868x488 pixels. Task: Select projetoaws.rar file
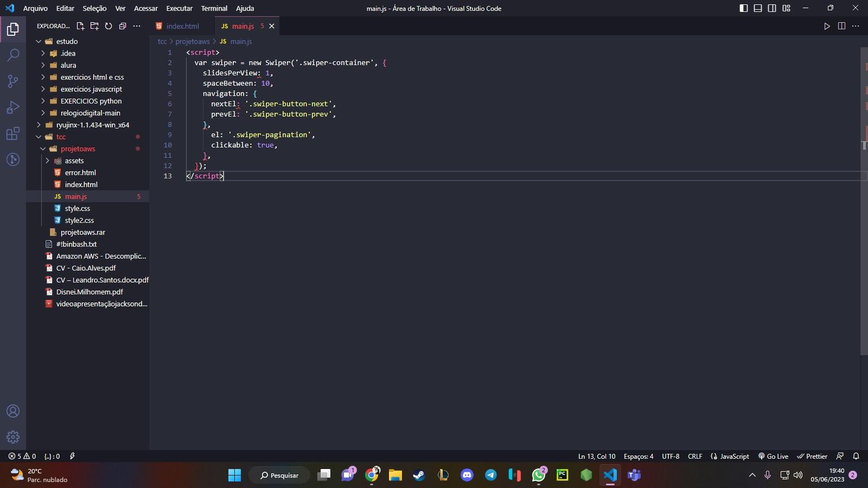[82, 232]
